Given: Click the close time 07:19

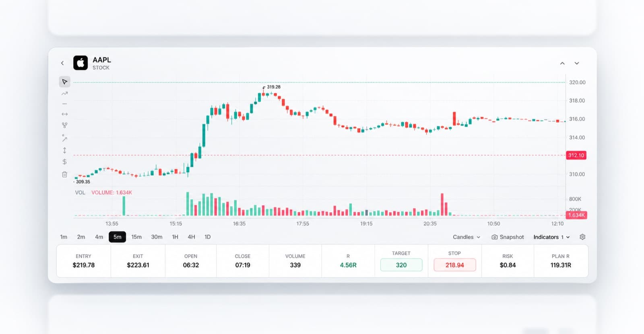Looking at the screenshot, I should [243, 265].
